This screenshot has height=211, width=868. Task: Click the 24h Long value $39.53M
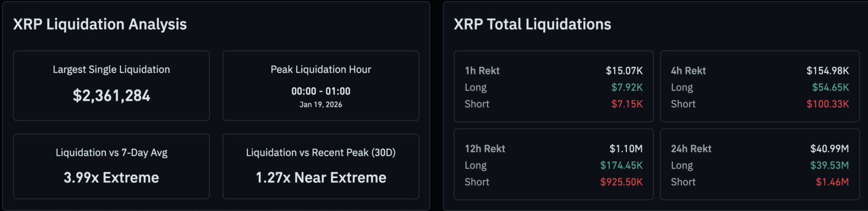point(829,165)
